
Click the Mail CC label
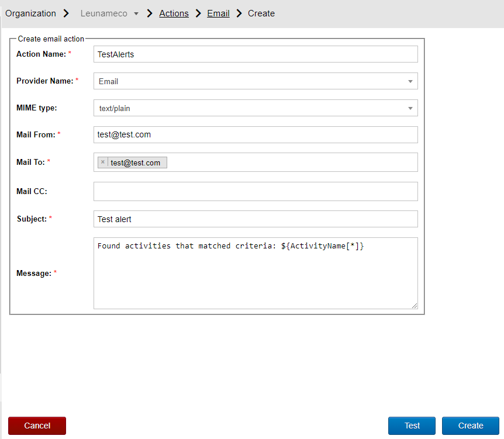(32, 192)
